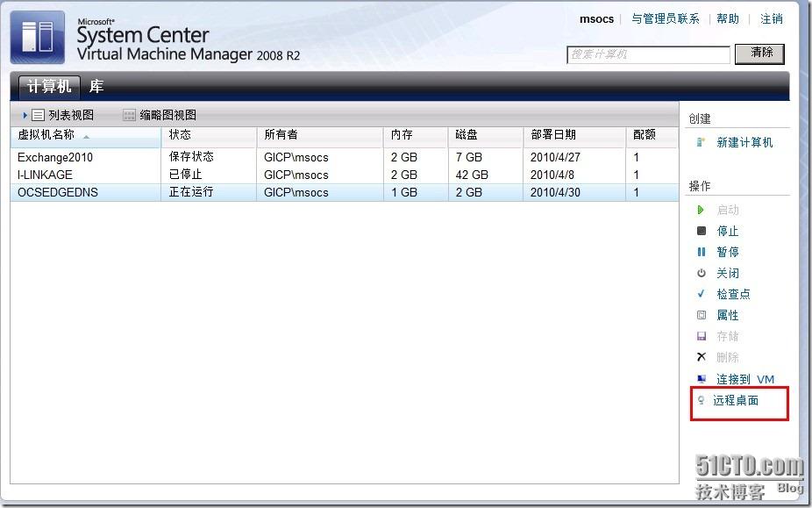
Task: Click the 42 GB disk cell
Action: (x=472, y=175)
